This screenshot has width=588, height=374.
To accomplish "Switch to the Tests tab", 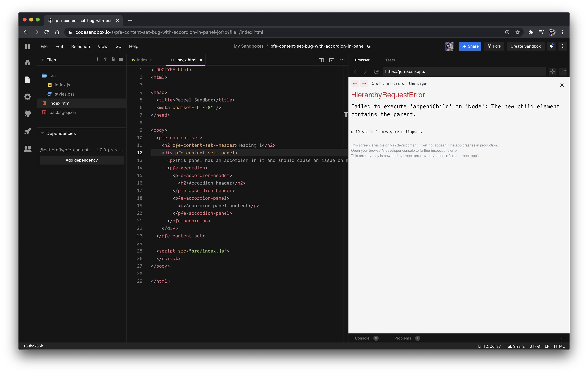I will (x=390, y=60).
